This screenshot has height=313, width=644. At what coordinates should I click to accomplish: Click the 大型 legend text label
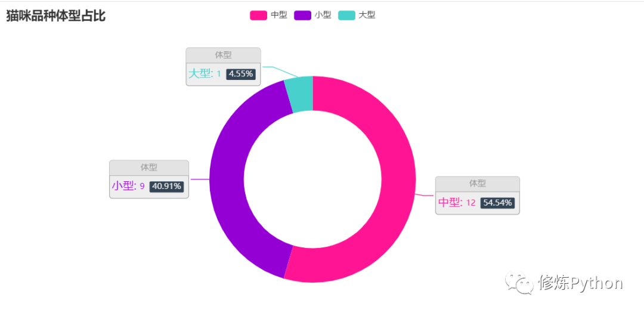coord(367,15)
